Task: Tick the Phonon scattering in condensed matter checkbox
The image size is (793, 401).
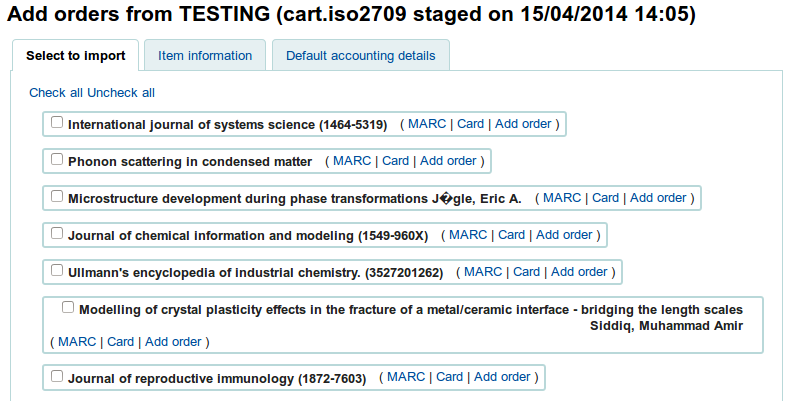Action: coord(57,160)
